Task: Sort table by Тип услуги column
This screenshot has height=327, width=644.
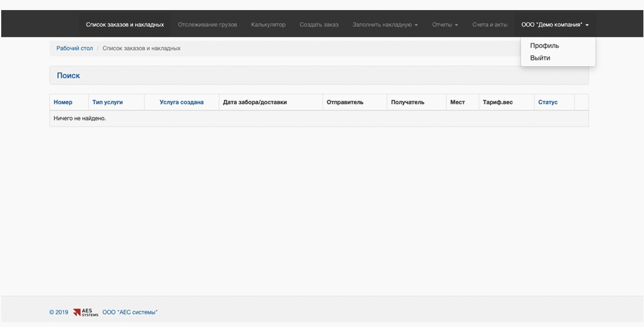Action: point(108,102)
